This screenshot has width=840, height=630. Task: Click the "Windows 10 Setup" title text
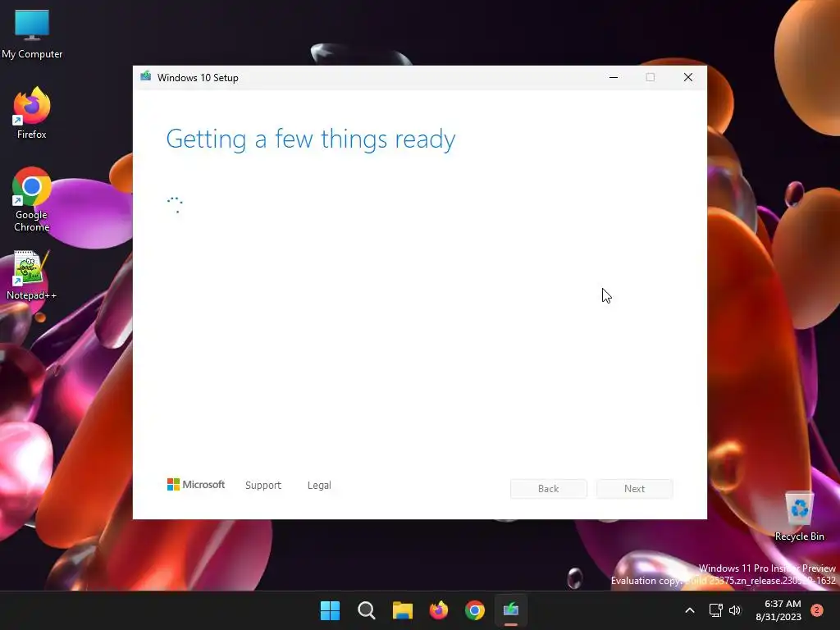[198, 78]
